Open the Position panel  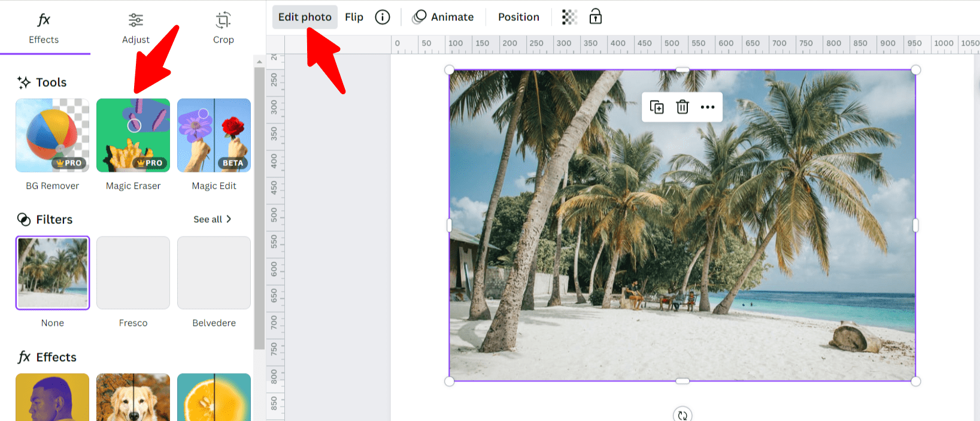(518, 17)
